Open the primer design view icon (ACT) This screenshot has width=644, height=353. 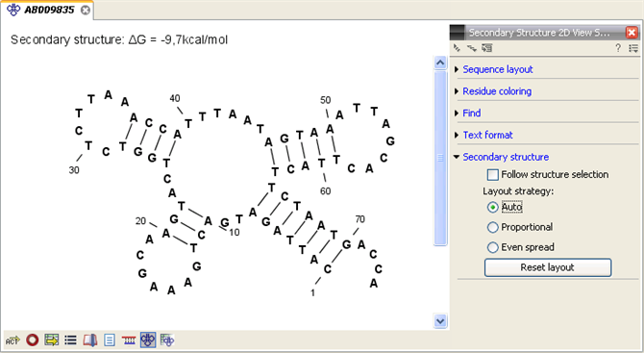pyautogui.click(x=12, y=340)
